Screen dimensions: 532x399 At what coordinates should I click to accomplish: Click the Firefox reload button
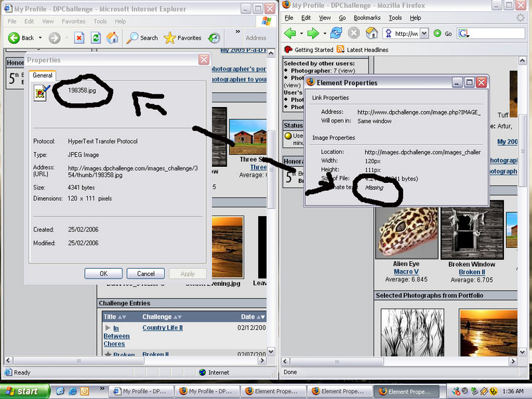[x=336, y=33]
